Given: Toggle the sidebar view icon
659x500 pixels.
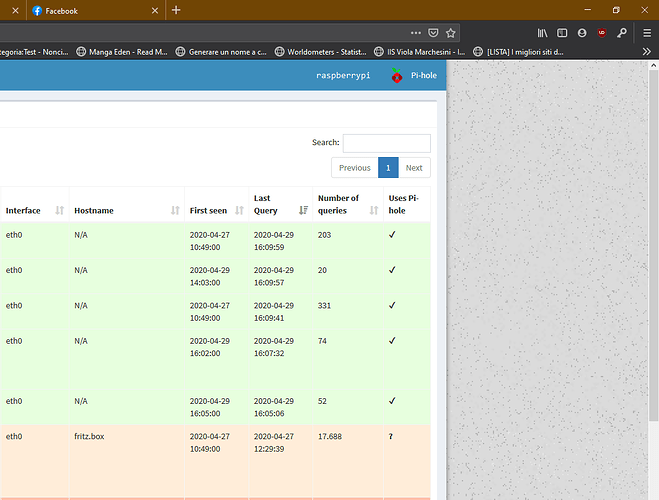Looking at the screenshot, I should point(562,32).
